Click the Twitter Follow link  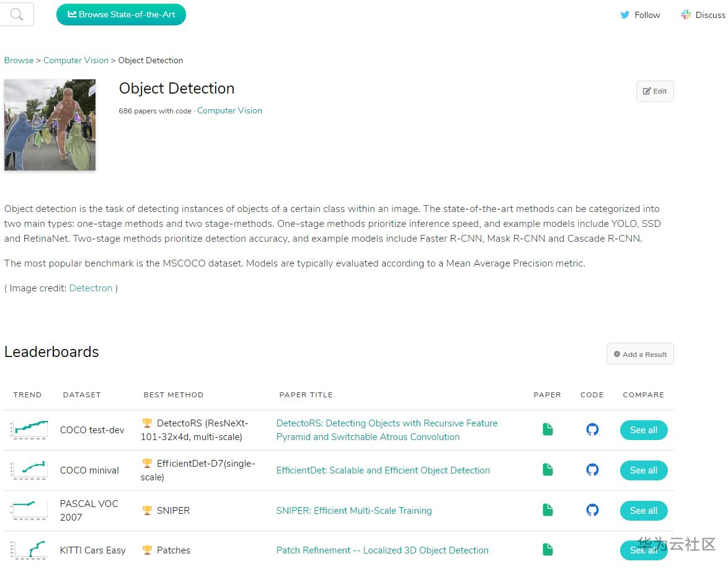641,15
